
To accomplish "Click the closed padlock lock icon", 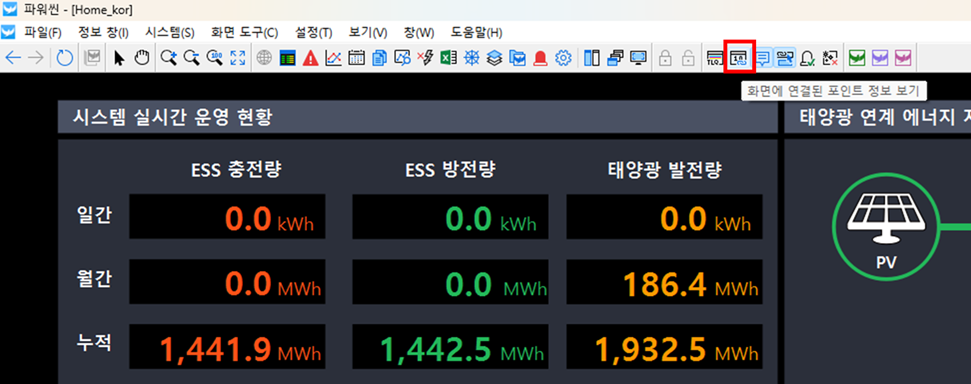I will point(665,58).
